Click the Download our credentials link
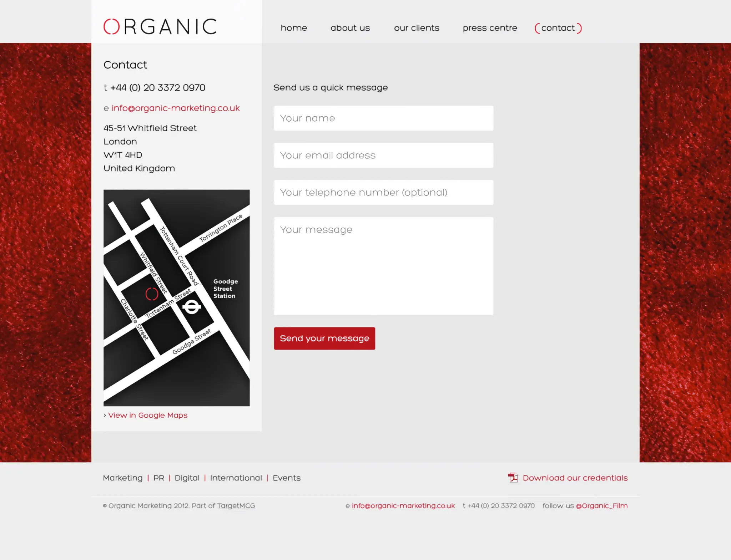 [575, 478]
